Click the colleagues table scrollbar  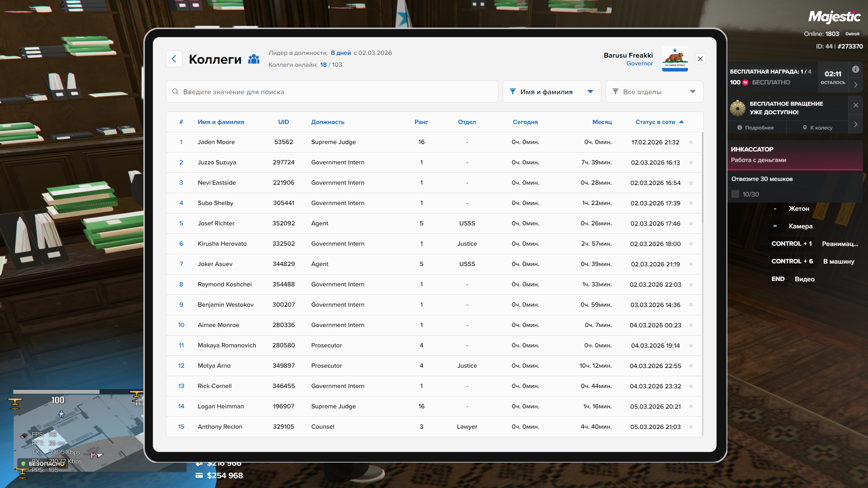coord(702,178)
